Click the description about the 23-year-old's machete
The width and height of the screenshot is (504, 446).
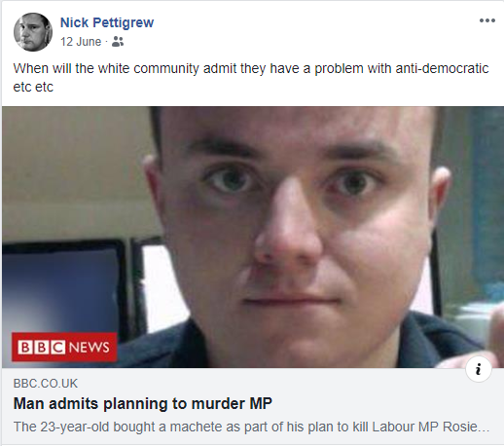pyautogui.click(x=251, y=427)
